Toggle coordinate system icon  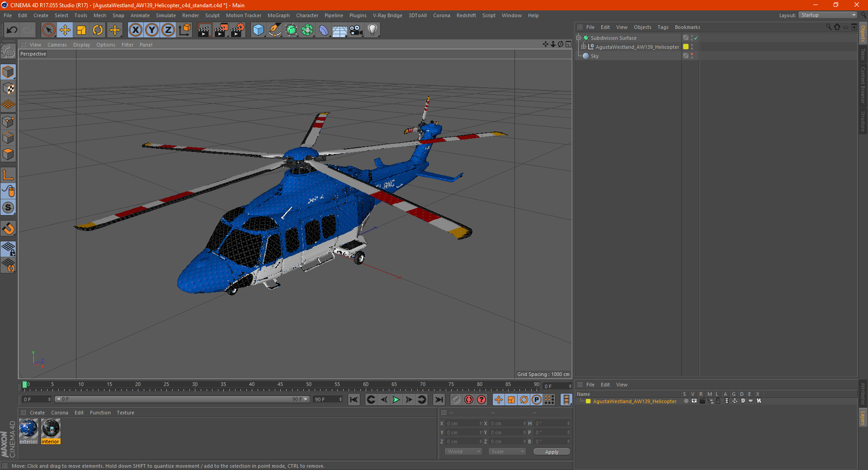(x=185, y=30)
